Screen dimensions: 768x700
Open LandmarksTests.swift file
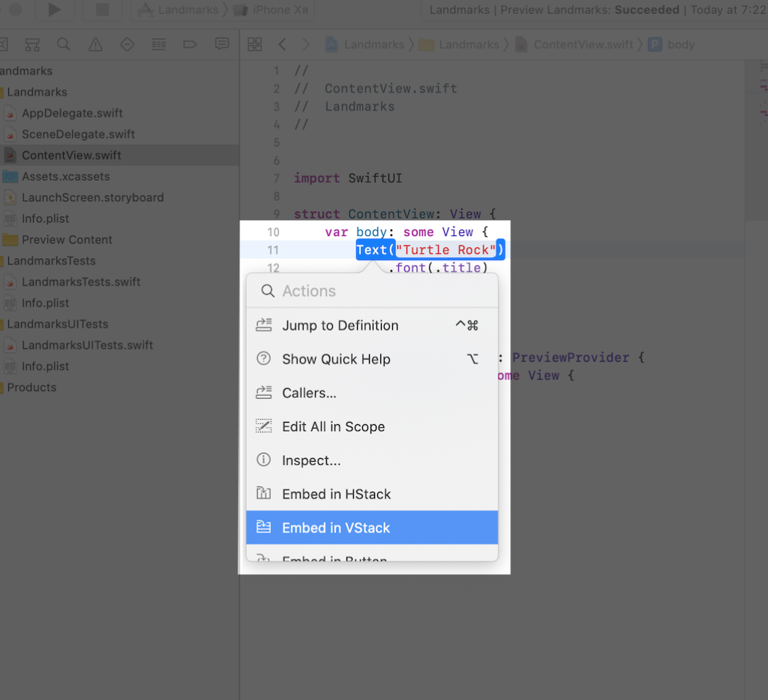coord(81,282)
